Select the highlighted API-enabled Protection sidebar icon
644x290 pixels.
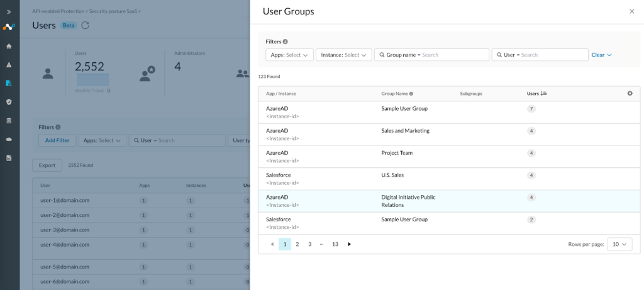pos(9,84)
